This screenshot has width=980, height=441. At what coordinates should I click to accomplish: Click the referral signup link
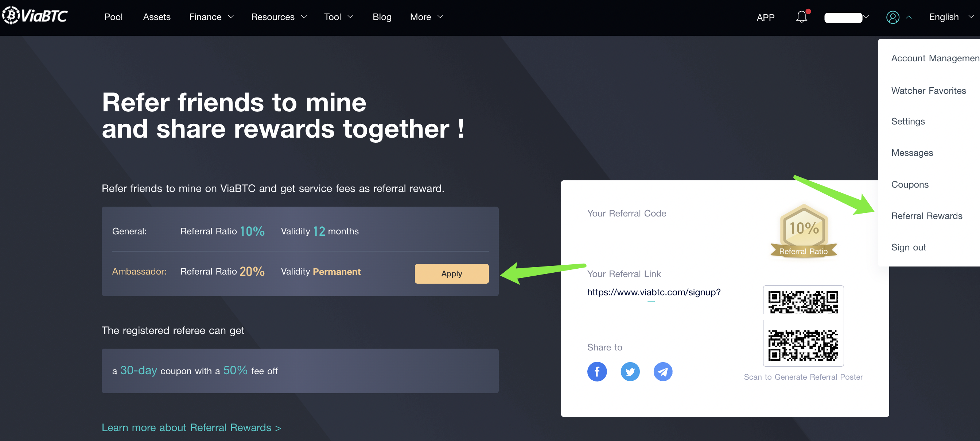654,292
